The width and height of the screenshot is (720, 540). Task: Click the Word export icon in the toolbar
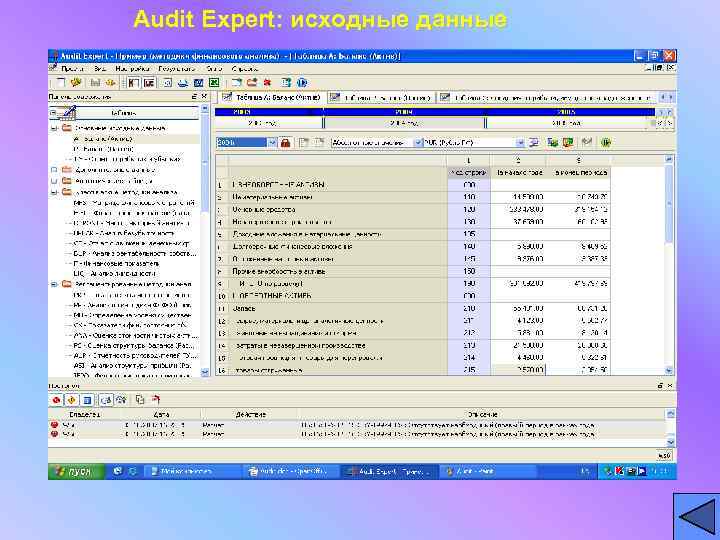198,83
